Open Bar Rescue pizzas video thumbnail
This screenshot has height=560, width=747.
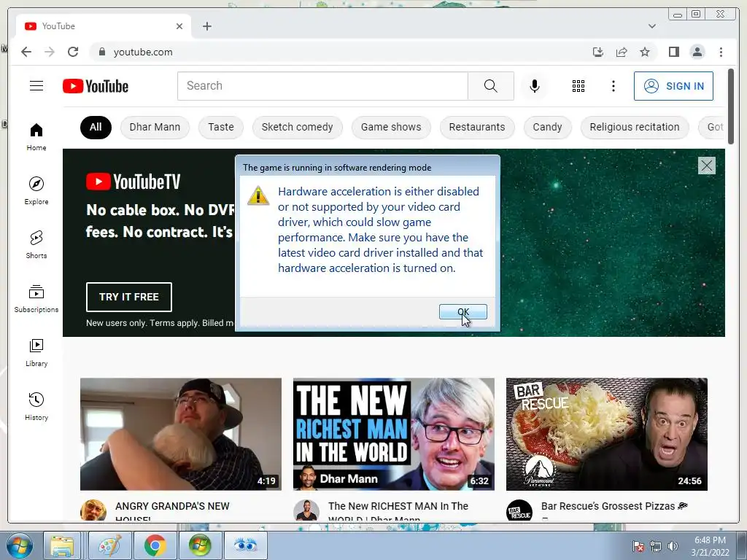tap(606, 434)
